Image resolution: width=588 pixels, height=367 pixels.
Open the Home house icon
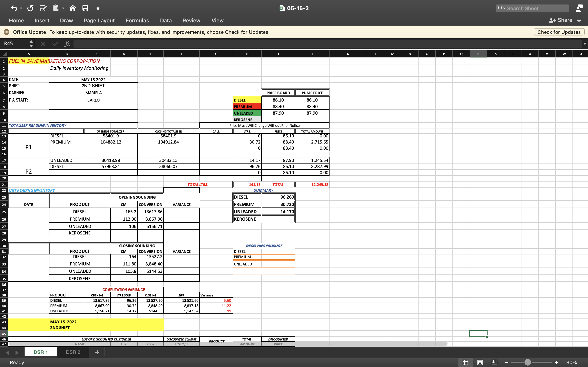point(72,8)
